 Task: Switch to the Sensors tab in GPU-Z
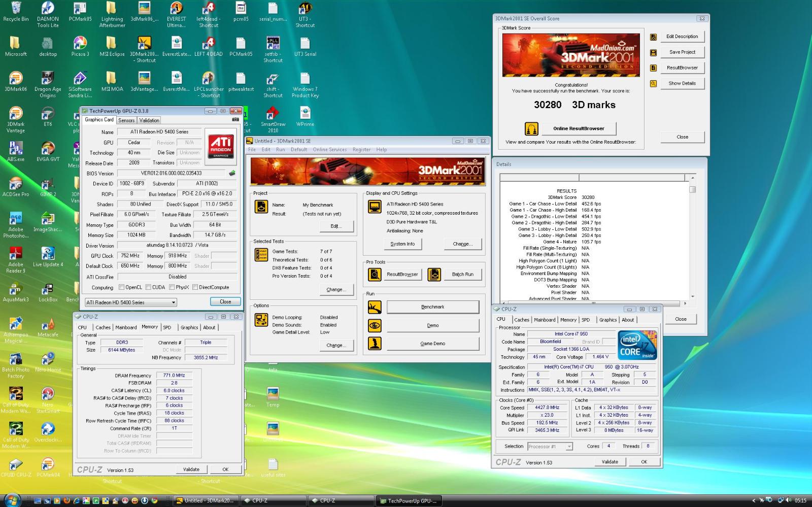click(126, 120)
